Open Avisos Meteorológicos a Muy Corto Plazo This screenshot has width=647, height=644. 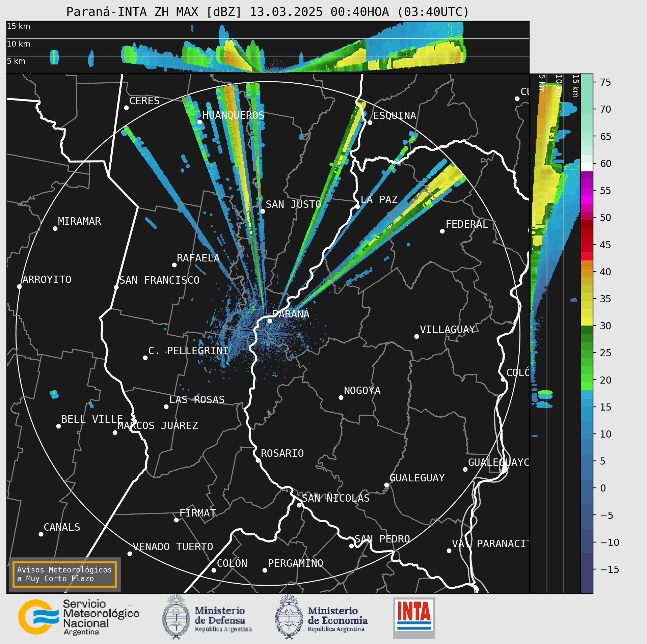tap(64, 574)
